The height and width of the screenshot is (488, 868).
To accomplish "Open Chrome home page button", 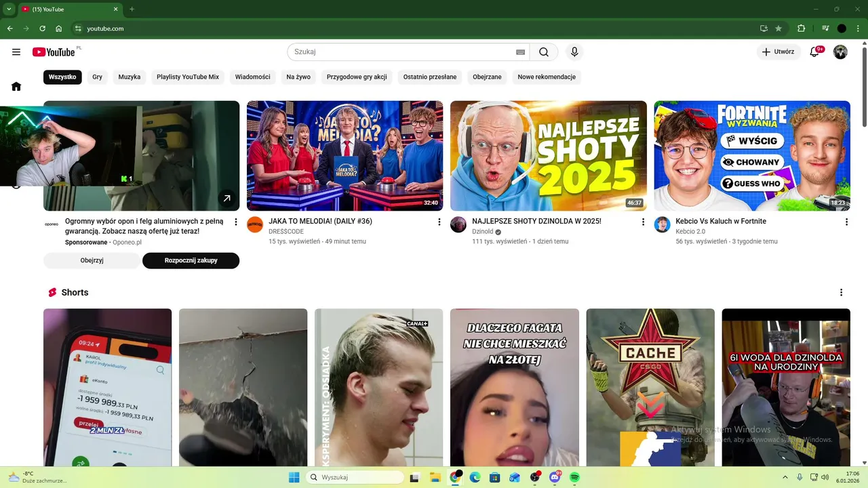I will 59,28.
